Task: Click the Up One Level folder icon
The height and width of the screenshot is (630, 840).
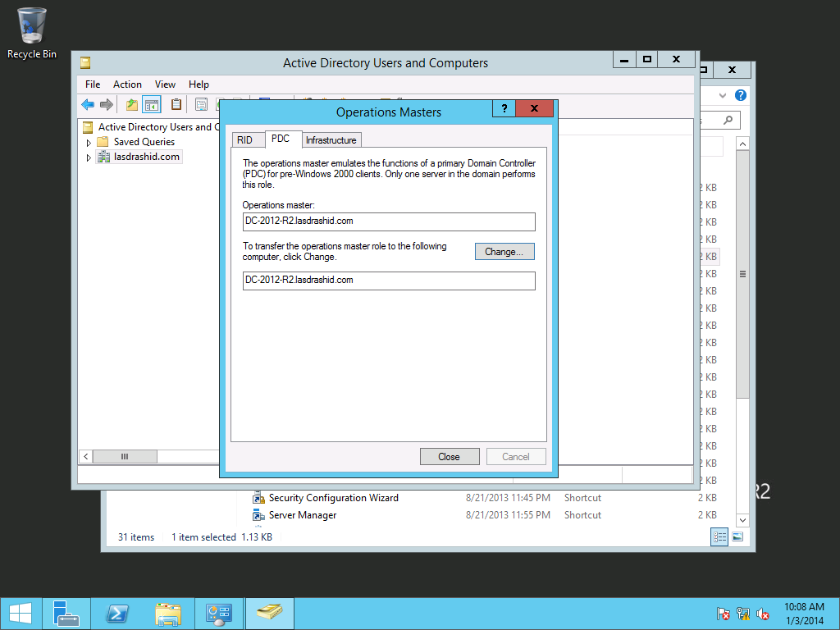Action: [132, 104]
